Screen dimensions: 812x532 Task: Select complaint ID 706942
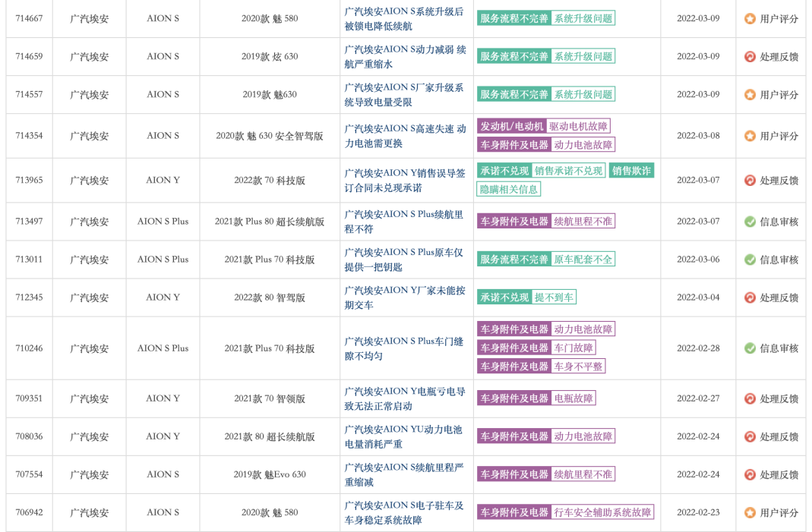(x=29, y=512)
